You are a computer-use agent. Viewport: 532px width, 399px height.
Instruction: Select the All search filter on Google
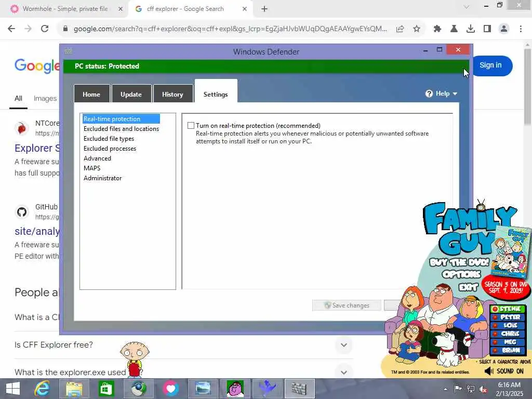tap(18, 98)
